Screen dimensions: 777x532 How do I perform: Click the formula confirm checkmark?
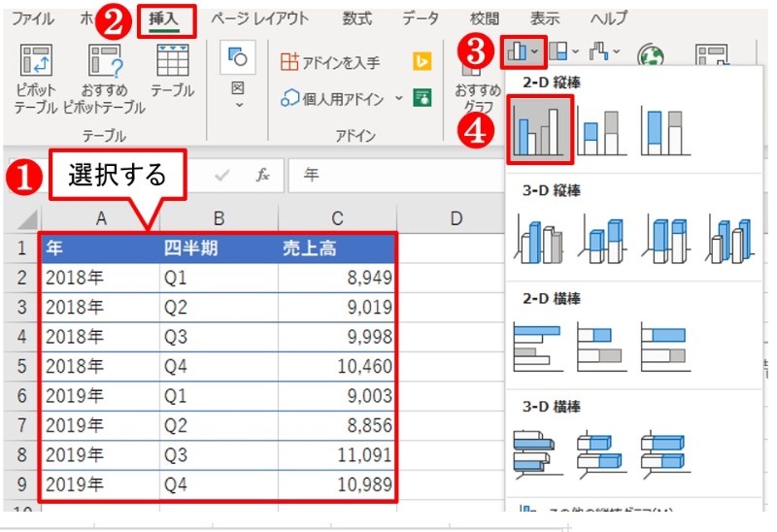pos(222,175)
